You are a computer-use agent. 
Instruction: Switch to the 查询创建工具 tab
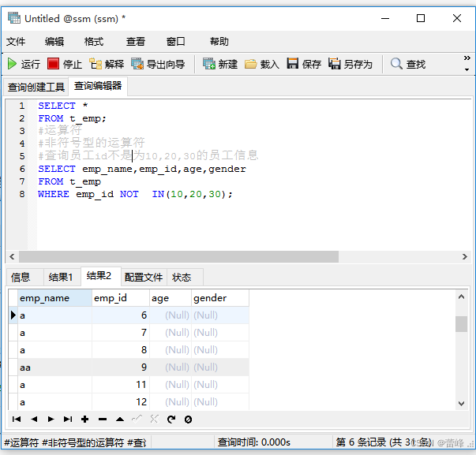[x=36, y=87]
